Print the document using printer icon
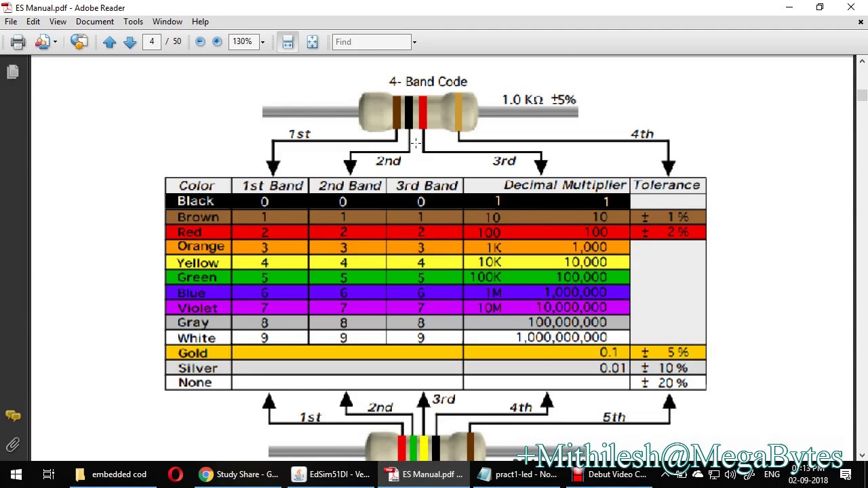This screenshot has height=488, width=868. tap(18, 42)
